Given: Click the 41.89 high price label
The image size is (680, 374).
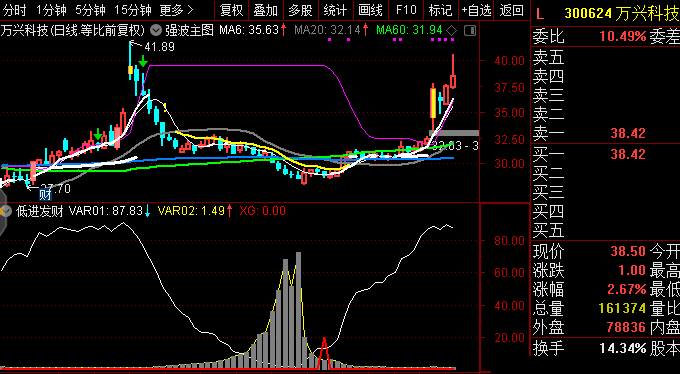Looking at the screenshot, I should (160, 46).
